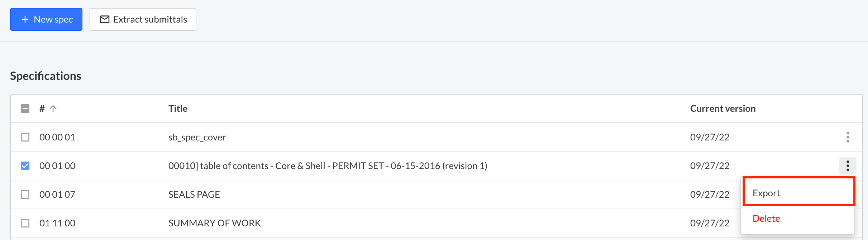Open the sb_spec_cover specification
Screen dimensions: 868x240
pos(197,137)
